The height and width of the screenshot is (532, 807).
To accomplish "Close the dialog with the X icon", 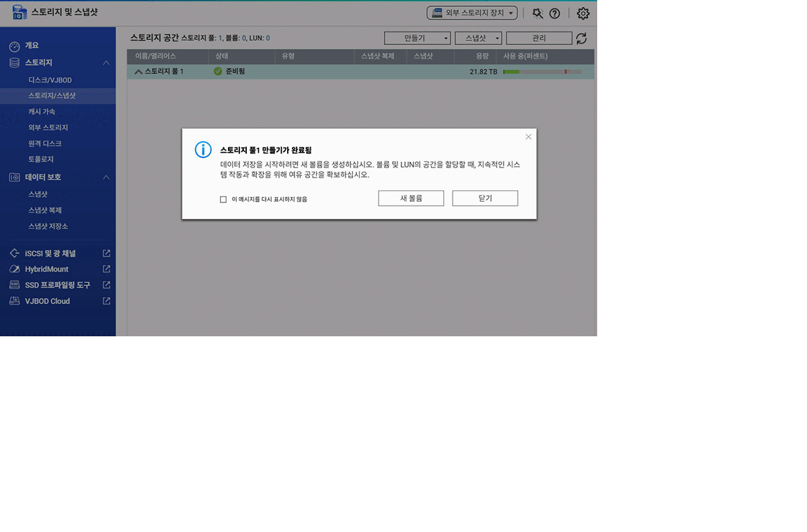I will (x=529, y=137).
